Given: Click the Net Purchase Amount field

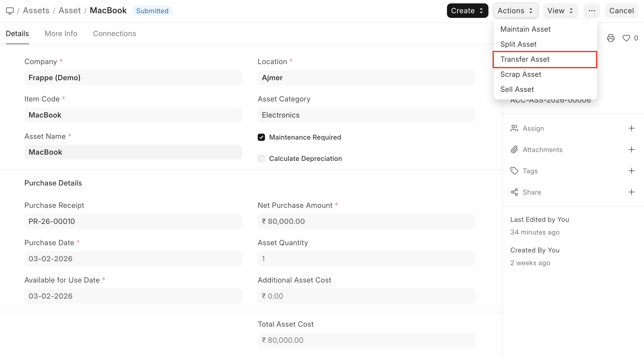Looking at the screenshot, I should point(367,221).
